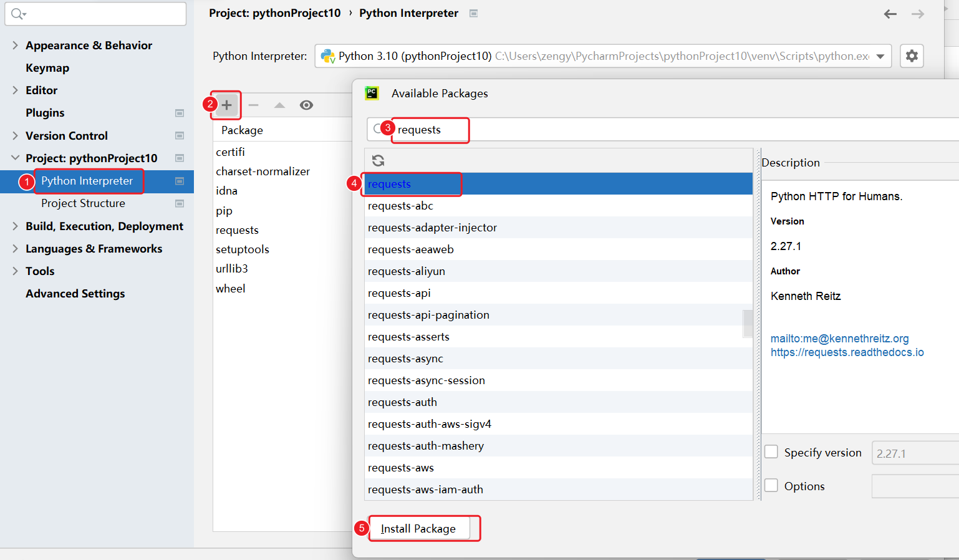Expand Appearance & Behavior section
This screenshot has height=560, width=959.
[15, 45]
